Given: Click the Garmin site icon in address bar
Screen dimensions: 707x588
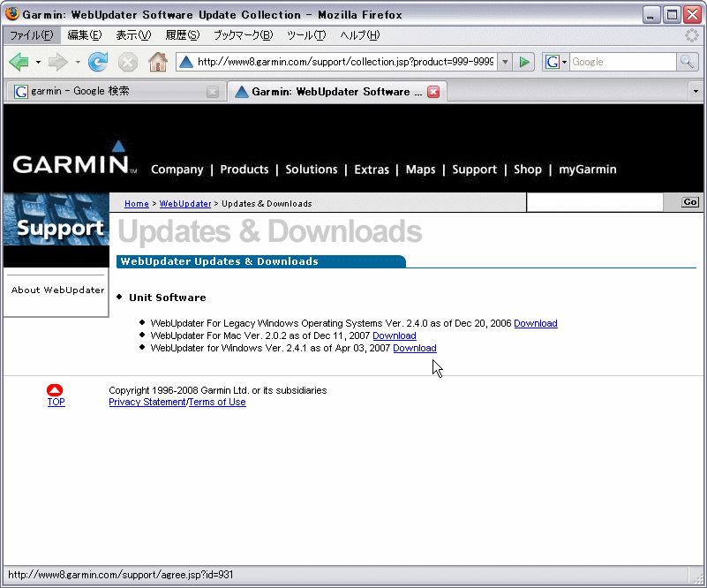Looking at the screenshot, I should pyautogui.click(x=185, y=62).
